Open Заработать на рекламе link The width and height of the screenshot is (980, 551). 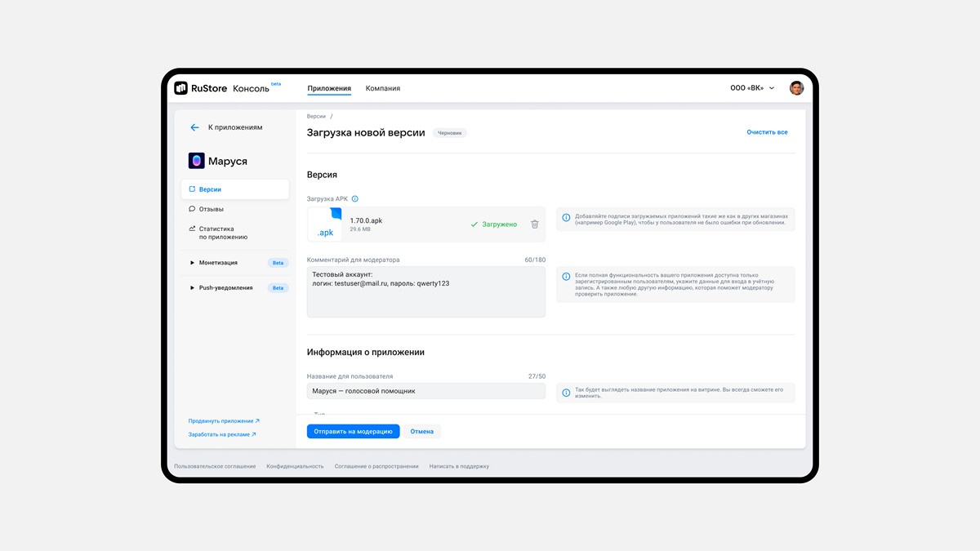[x=222, y=434]
